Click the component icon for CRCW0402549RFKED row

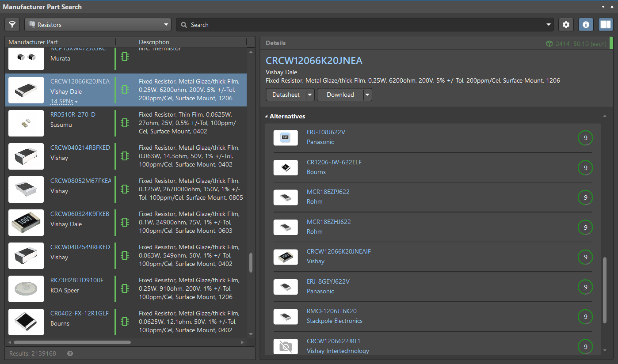click(x=125, y=255)
